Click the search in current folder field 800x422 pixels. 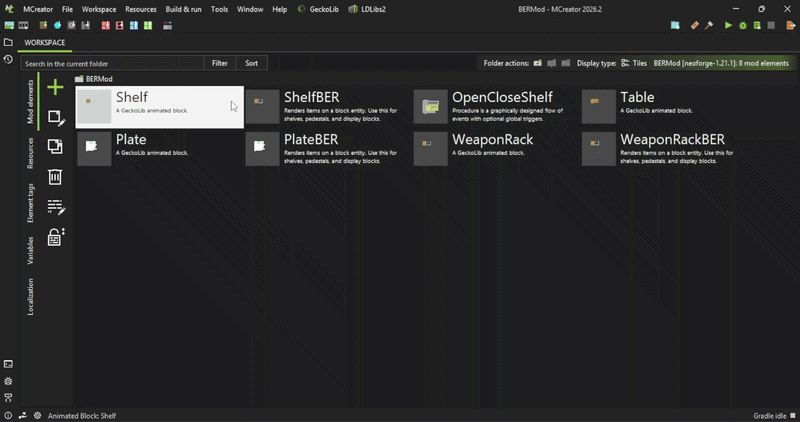(112, 63)
